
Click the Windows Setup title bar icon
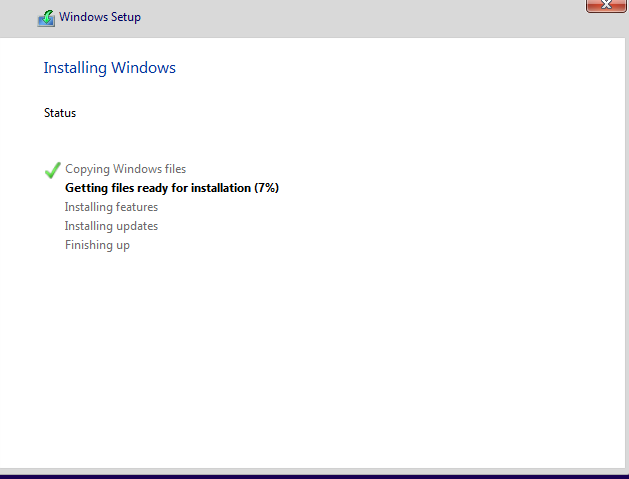click(46, 18)
